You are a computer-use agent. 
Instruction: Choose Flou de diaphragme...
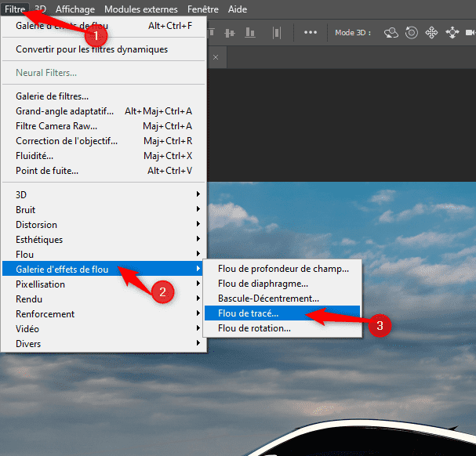282,284
